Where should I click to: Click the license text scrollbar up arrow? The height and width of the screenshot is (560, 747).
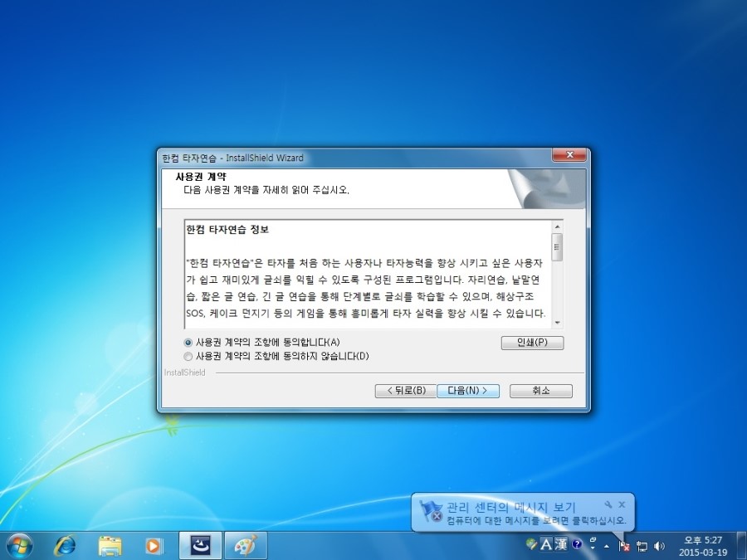(557, 226)
